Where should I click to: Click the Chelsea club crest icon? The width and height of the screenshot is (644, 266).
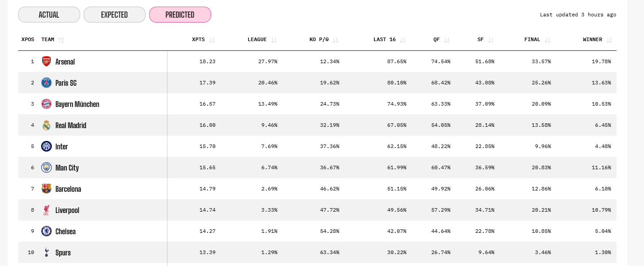(46, 231)
